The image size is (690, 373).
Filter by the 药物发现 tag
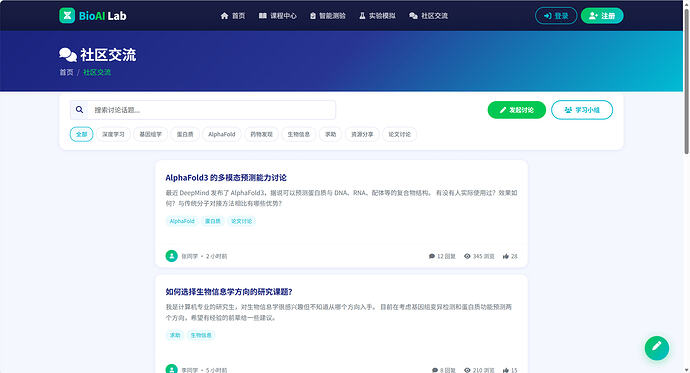pyautogui.click(x=261, y=134)
